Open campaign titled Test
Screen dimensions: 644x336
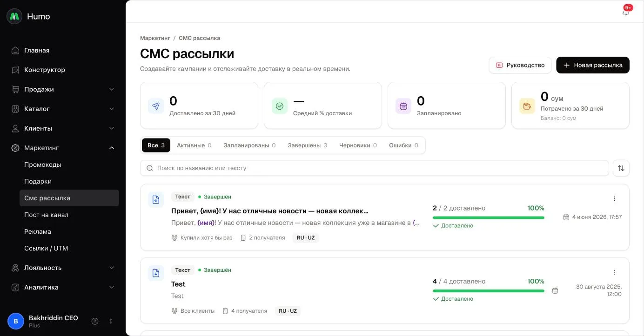point(178,284)
